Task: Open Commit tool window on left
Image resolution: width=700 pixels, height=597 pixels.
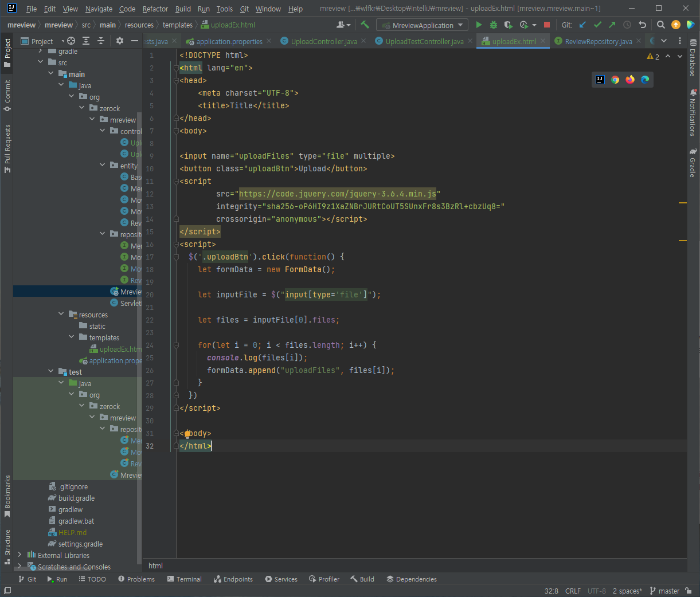Action: click(x=7, y=95)
